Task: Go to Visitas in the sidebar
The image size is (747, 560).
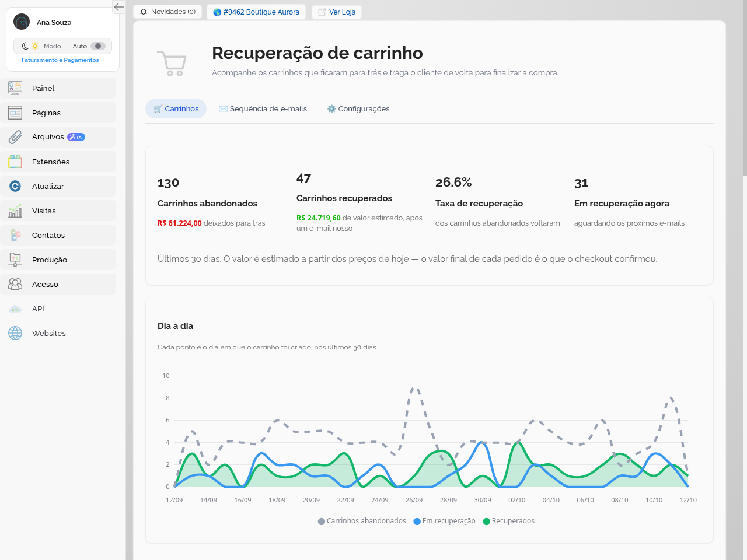Action: [58, 211]
